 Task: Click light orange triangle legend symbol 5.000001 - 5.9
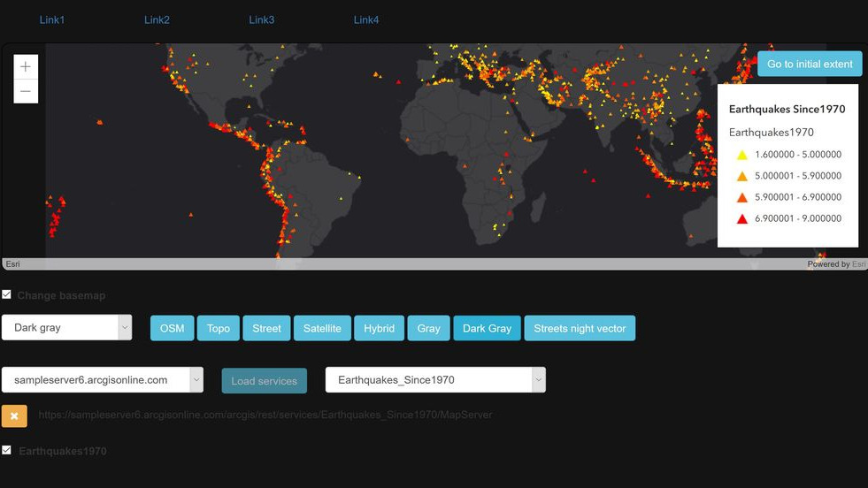tap(741, 176)
